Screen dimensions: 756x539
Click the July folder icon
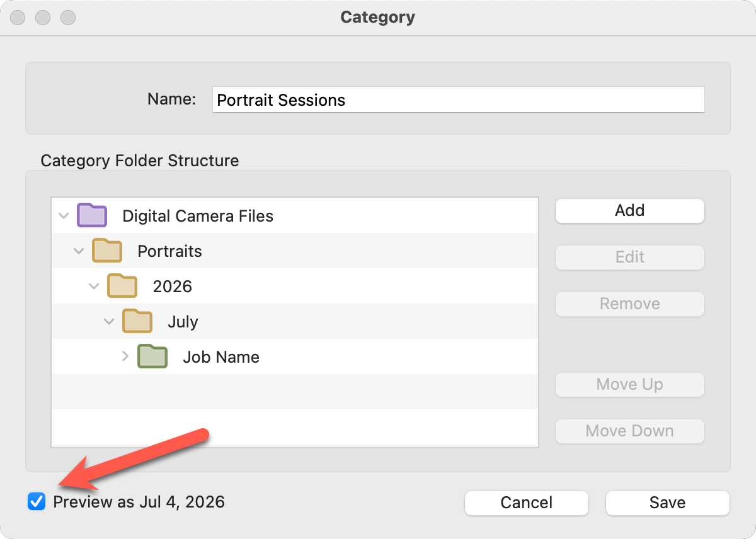click(x=137, y=321)
